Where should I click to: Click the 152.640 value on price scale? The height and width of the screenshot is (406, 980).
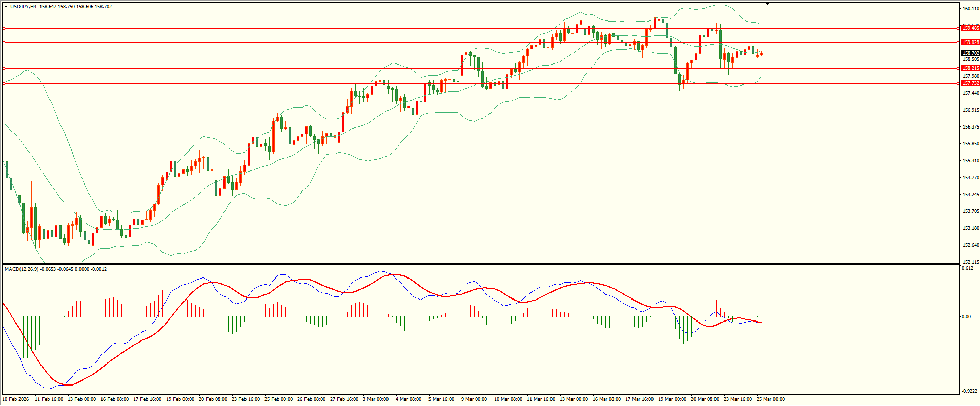[x=970, y=245]
